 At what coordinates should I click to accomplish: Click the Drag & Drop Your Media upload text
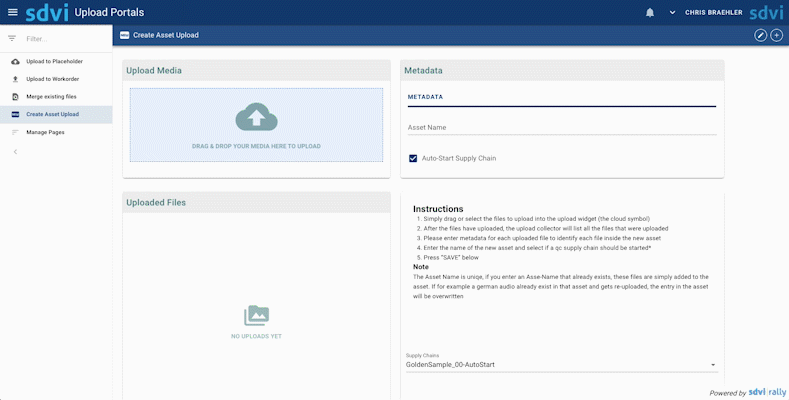256,146
